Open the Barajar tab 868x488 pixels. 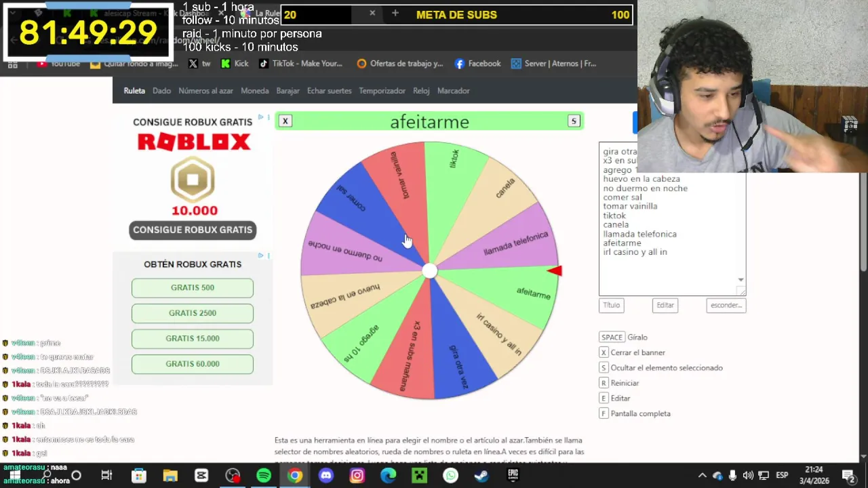click(288, 91)
